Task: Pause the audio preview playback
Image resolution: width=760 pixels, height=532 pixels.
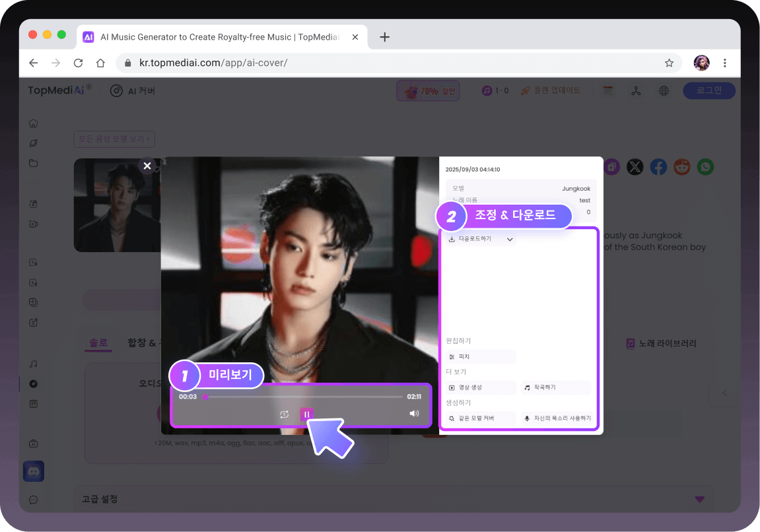Action: click(306, 414)
